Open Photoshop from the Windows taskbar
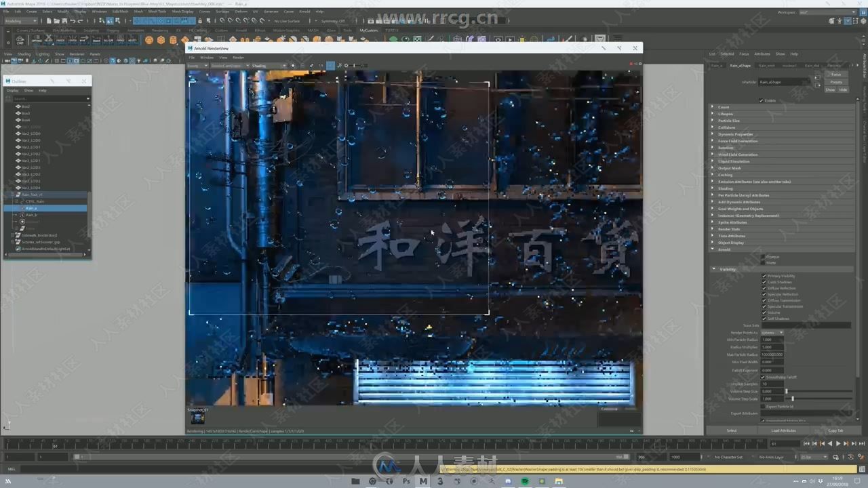 (x=406, y=481)
